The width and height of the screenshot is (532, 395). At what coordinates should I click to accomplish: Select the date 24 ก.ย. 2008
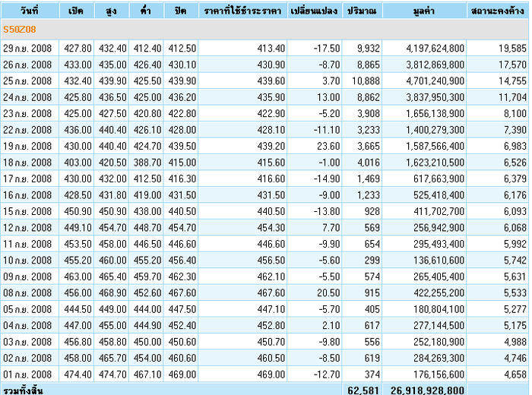pyautogui.click(x=27, y=97)
